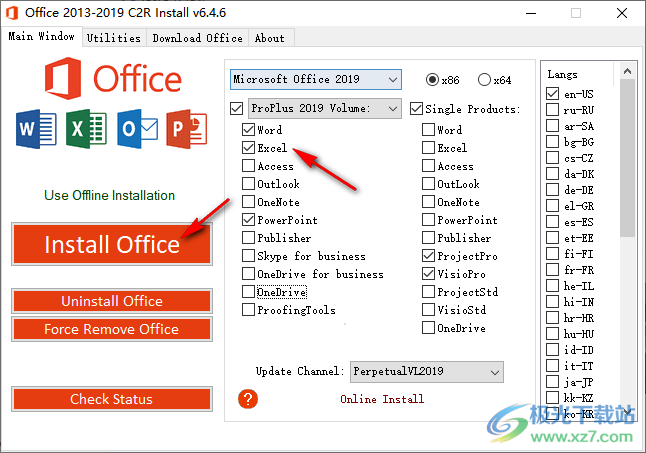
Task: Check the ProofingTools option
Action: click(x=248, y=310)
